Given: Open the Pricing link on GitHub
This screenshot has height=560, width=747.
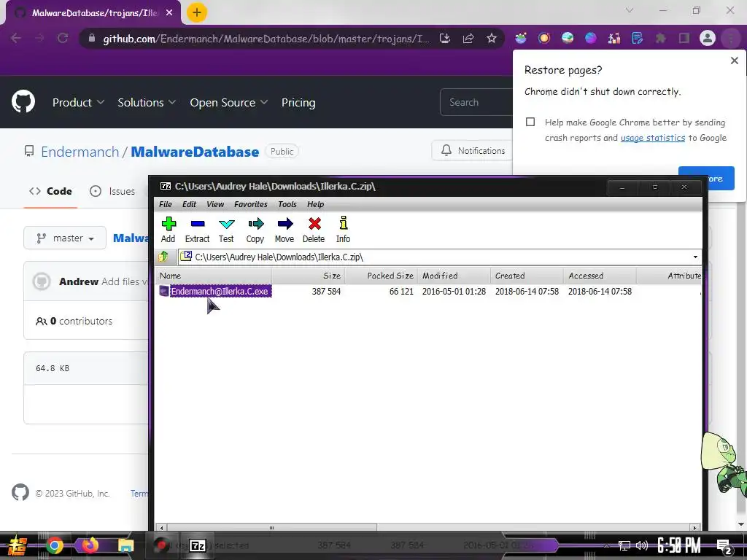Looking at the screenshot, I should click(x=298, y=102).
